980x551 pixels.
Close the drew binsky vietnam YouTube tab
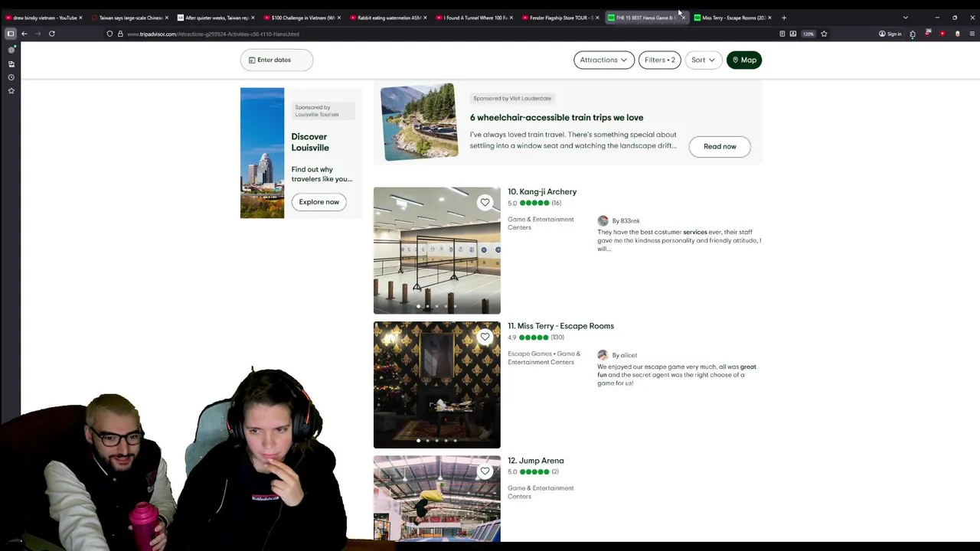[82, 18]
